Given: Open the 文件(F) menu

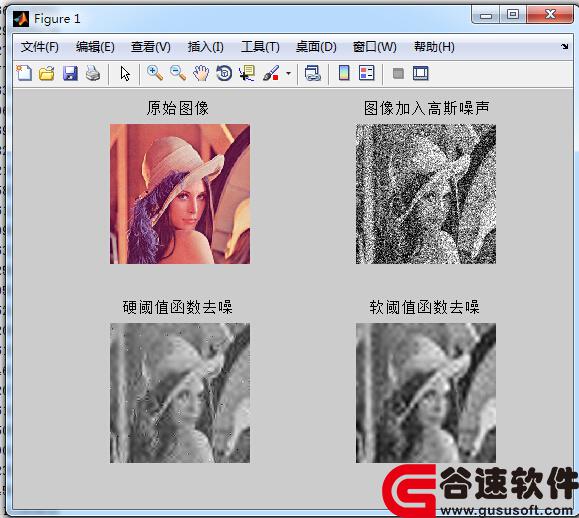Looking at the screenshot, I should [40, 47].
